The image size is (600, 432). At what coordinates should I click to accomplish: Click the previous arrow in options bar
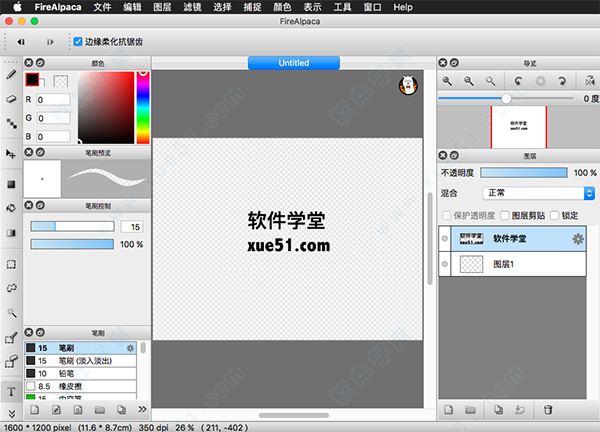coord(21,42)
